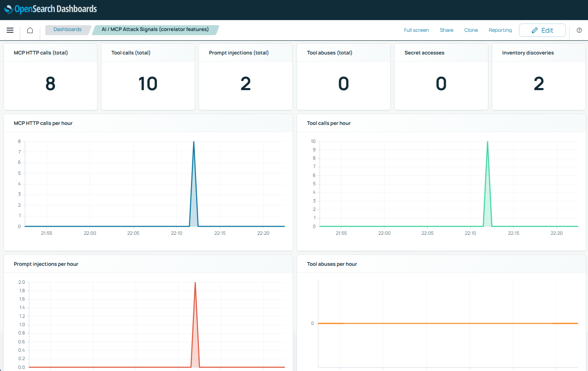Click the 22:10 axis label in MCP HTTP calls chart
Viewport: 588px width, 371px height.
click(177, 233)
